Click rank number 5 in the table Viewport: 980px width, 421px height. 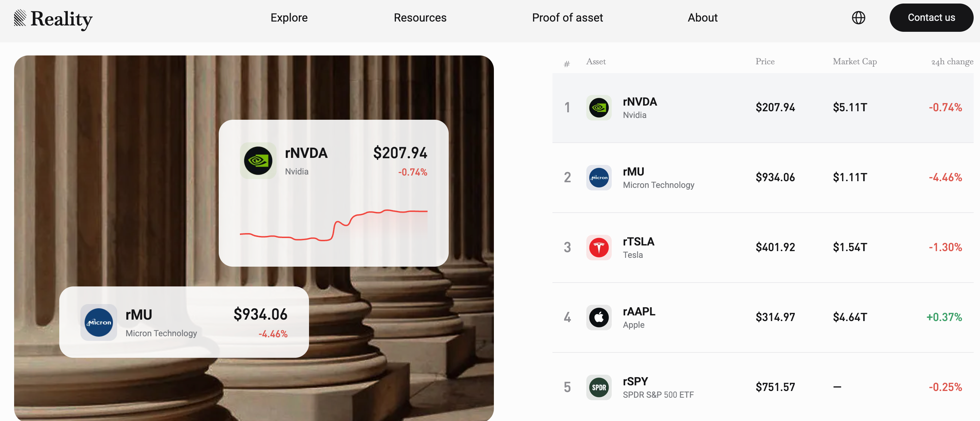click(x=567, y=387)
